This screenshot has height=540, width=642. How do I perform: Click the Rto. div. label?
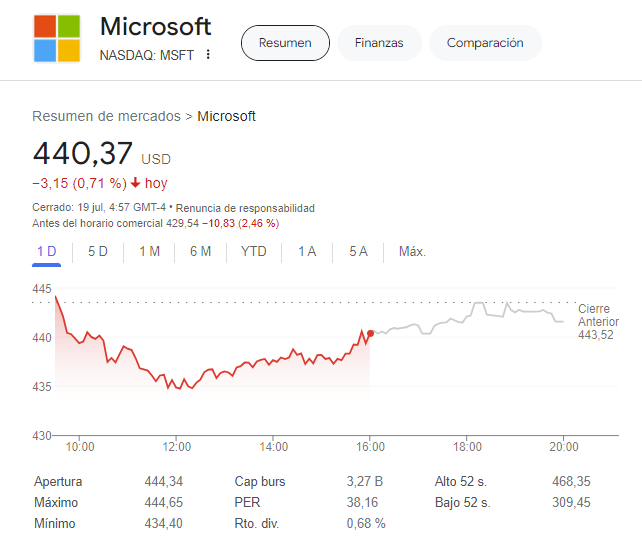pos(256,523)
